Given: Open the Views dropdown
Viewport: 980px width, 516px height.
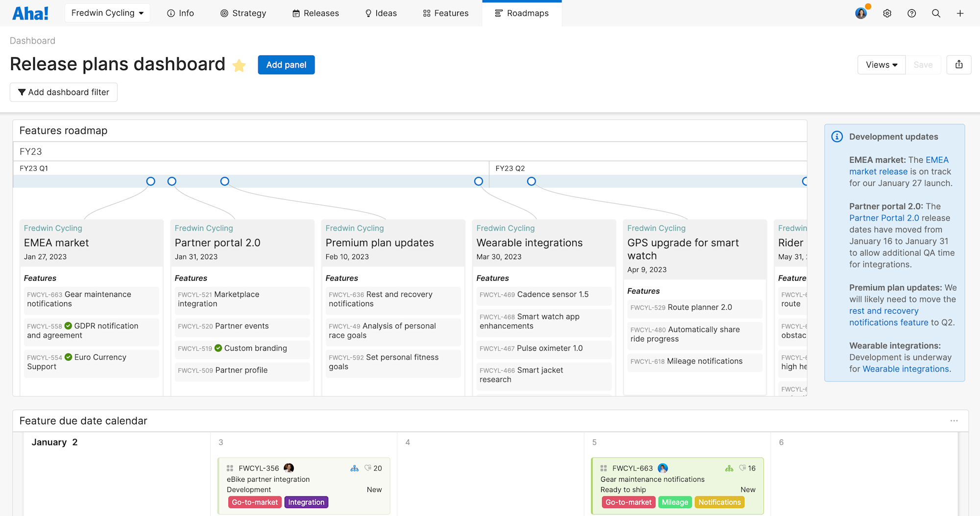Looking at the screenshot, I should [x=881, y=64].
